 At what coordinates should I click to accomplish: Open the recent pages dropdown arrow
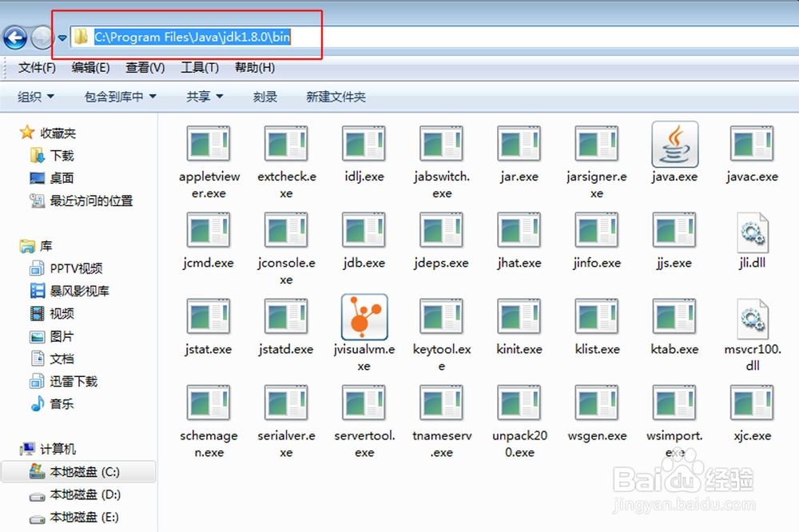[x=62, y=38]
